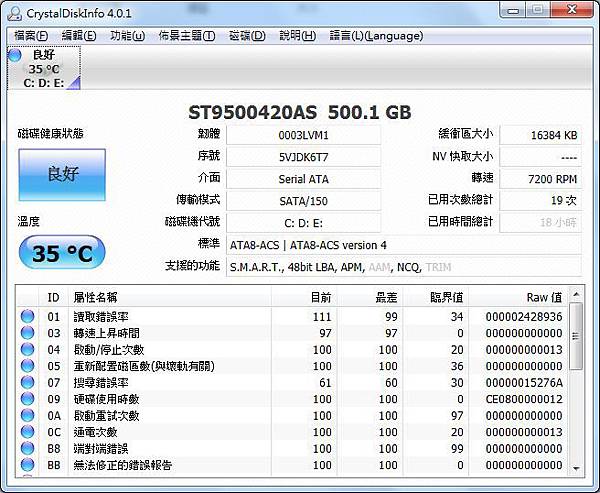Select the 搜尋錯誤率 attribute name
Screen dimensions: 600x493
coord(101,382)
